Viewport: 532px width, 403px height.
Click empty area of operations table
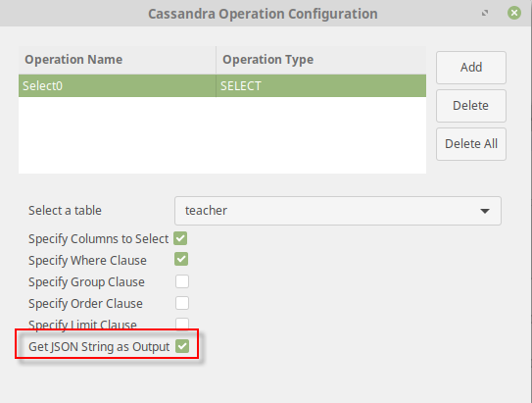[x=222, y=135]
